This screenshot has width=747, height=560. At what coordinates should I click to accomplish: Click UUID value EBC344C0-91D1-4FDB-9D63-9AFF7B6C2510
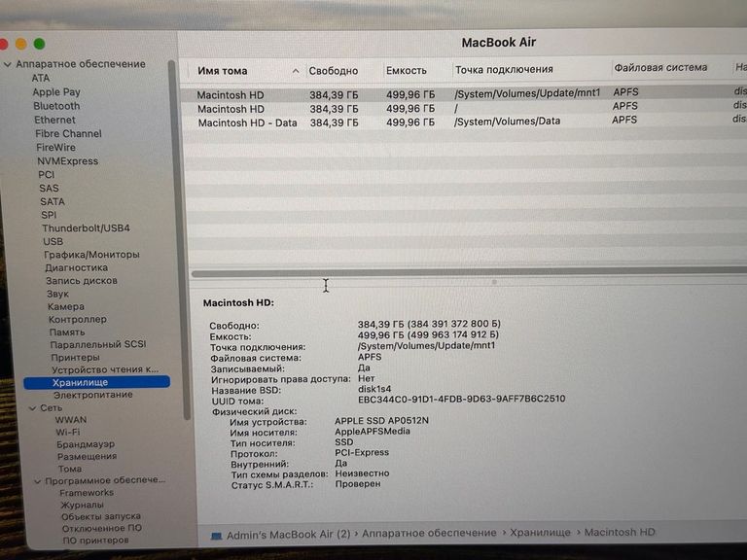click(462, 399)
